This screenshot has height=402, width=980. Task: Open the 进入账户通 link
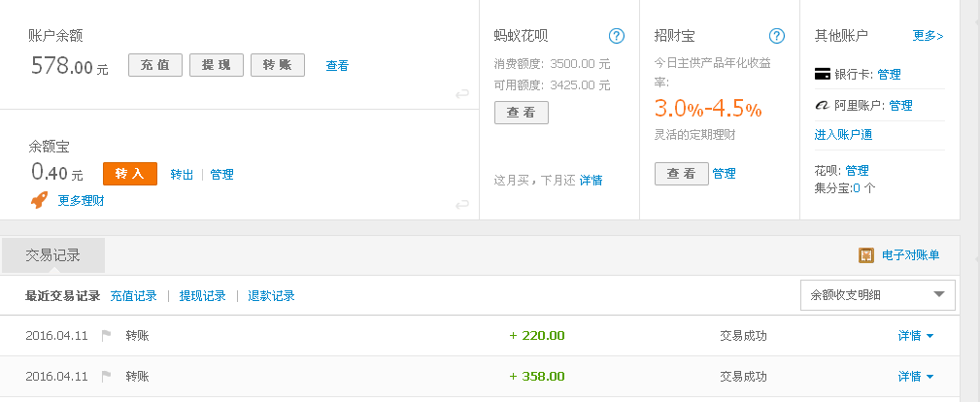tap(843, 134)
